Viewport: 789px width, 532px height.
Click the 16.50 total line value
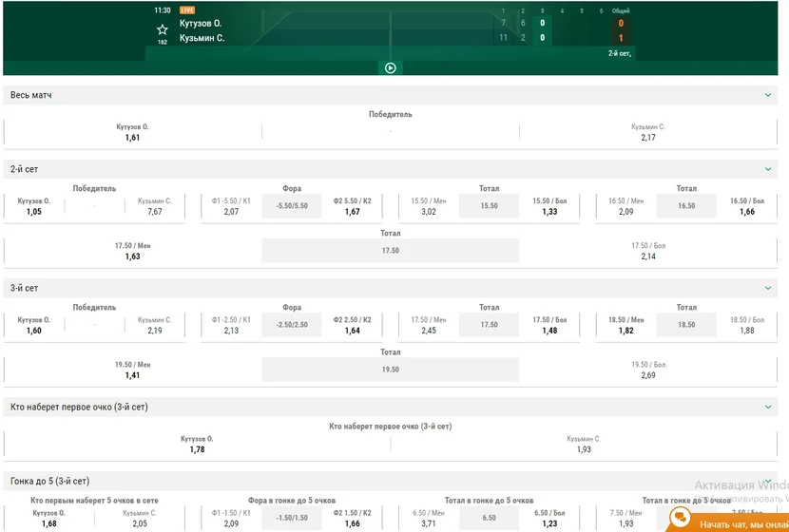coord(686,206)
